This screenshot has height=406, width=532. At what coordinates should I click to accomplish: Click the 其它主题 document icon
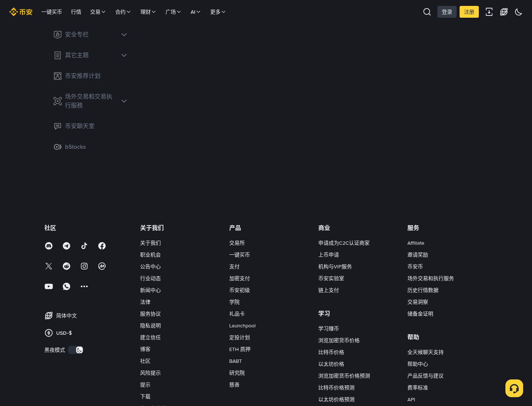(58, 55)
